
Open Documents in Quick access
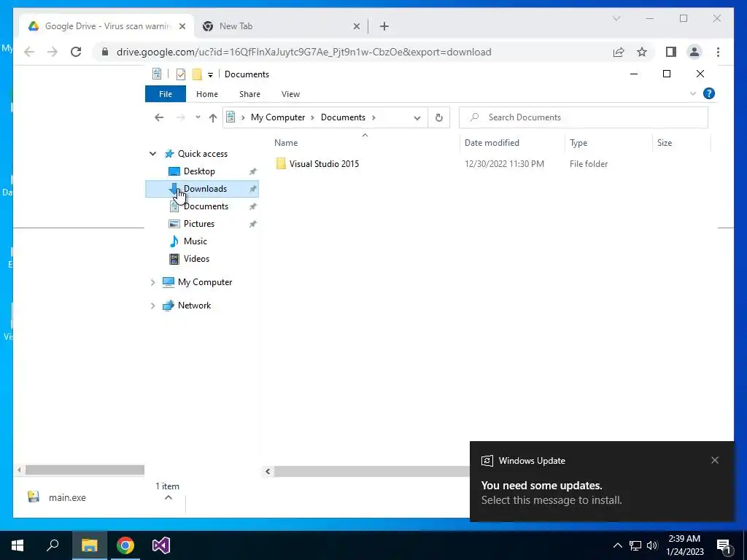206,206
